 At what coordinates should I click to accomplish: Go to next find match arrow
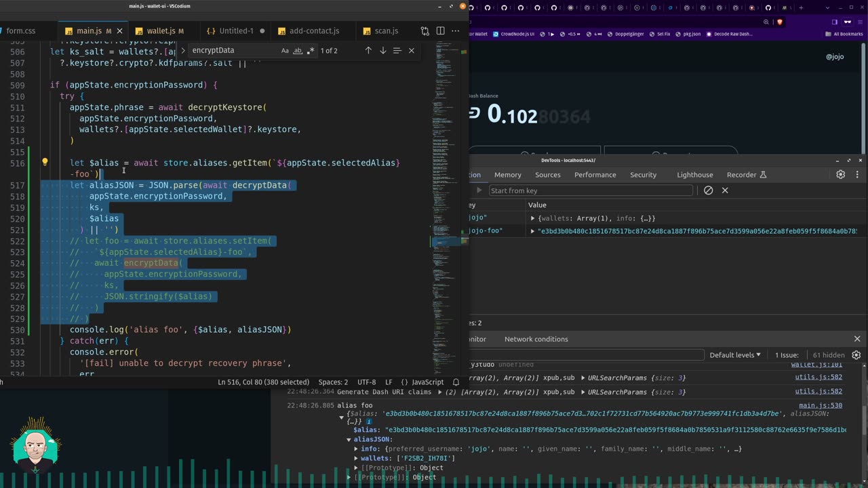(x=382, y=51)
